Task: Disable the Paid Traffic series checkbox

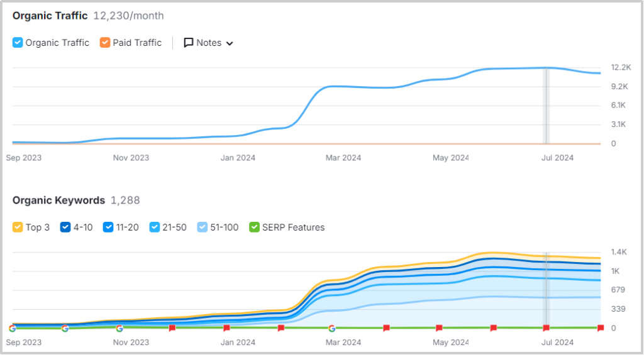Action: coord(105,43)
